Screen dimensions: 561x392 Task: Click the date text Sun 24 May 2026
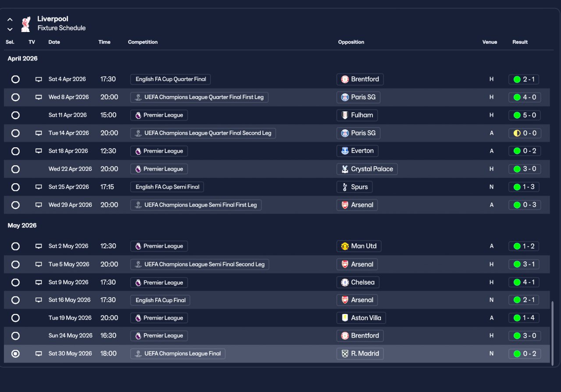pyautogui.click(x=71, y=336)
